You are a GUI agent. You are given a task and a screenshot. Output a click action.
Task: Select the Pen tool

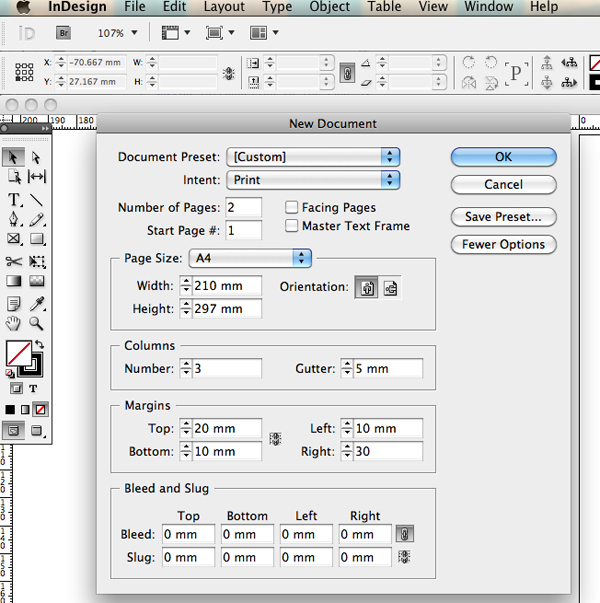click(x=15, y=219)
